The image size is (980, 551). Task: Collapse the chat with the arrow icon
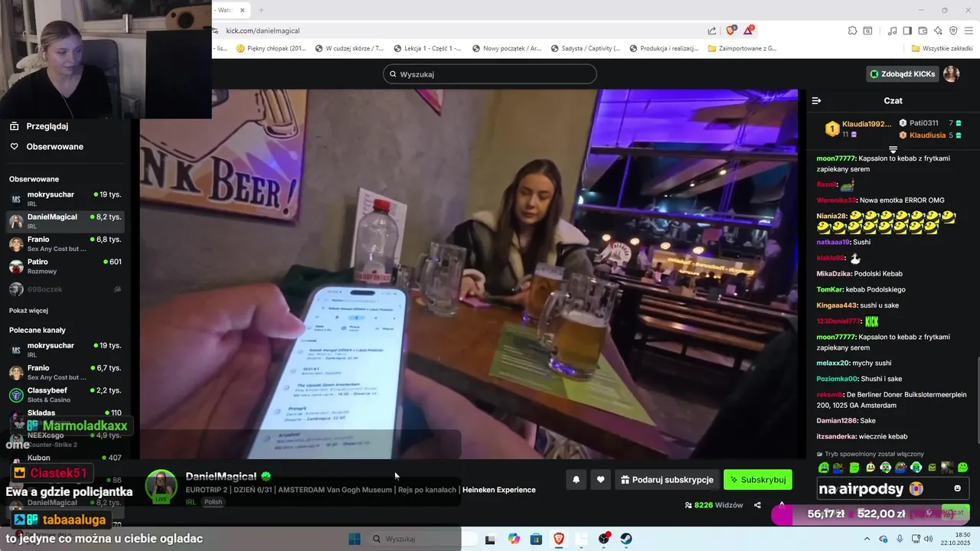pos(816,100)
